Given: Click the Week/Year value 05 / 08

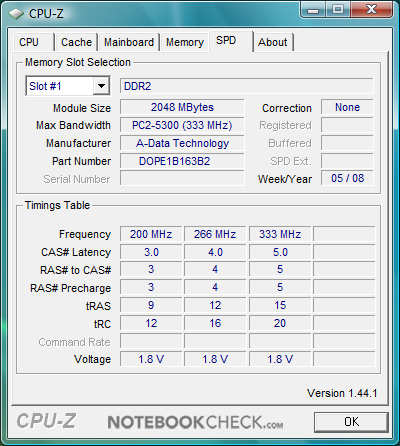Looking at the screenshot, I should click(347, 178).
